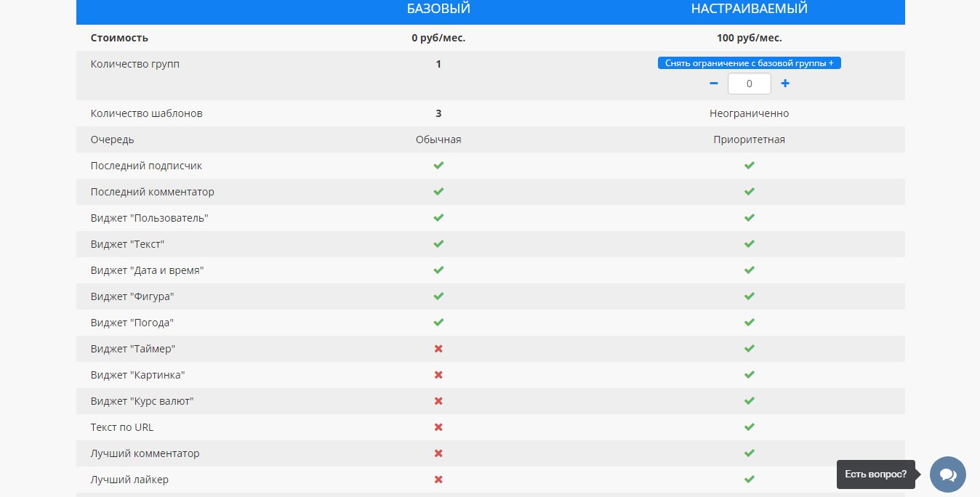Image resolution: width=980 pixels, height=497 pixels.
Task: Select the 'БАЗОВЫЙ' plan header
Action: (x=438, y=9)
